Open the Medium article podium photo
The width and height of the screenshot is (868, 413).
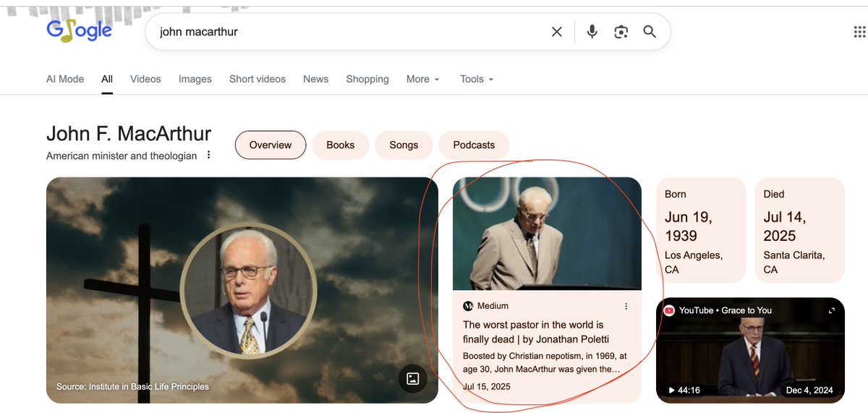[x=547, y=234]
